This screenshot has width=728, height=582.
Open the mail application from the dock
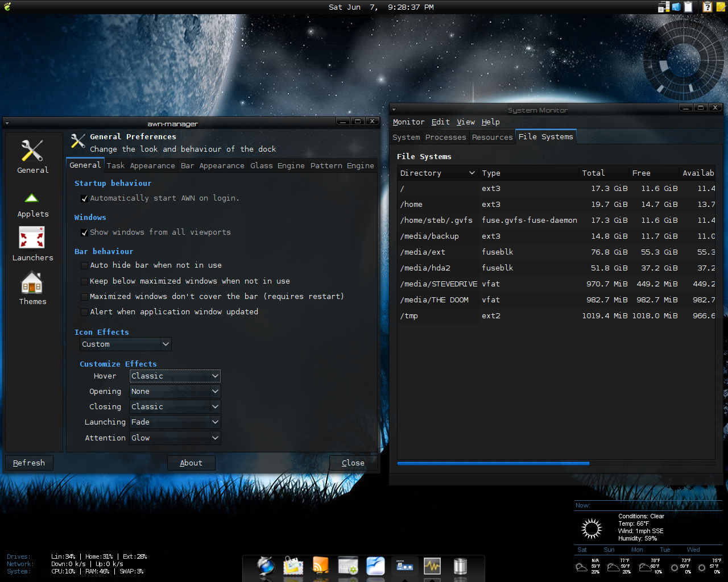(293, 566)
